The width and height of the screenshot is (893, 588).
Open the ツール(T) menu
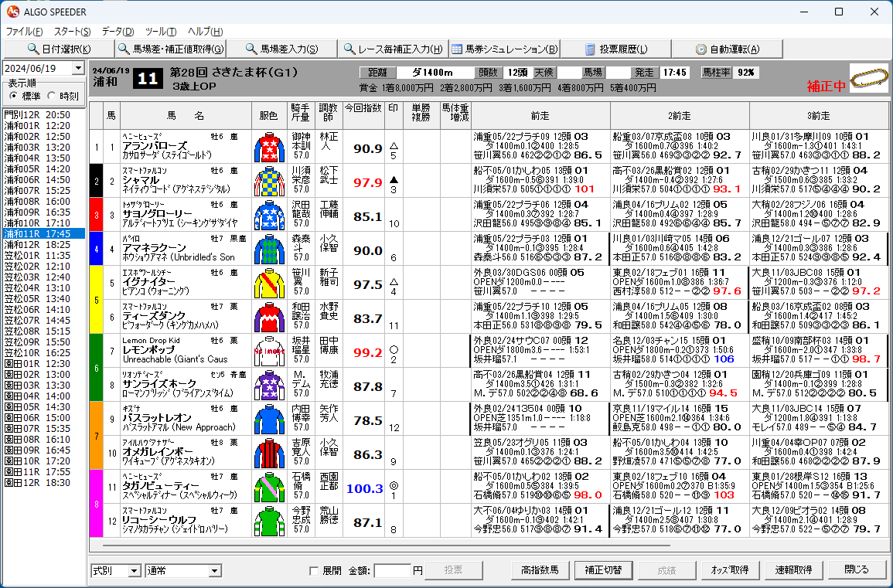(x=161, y=32)
